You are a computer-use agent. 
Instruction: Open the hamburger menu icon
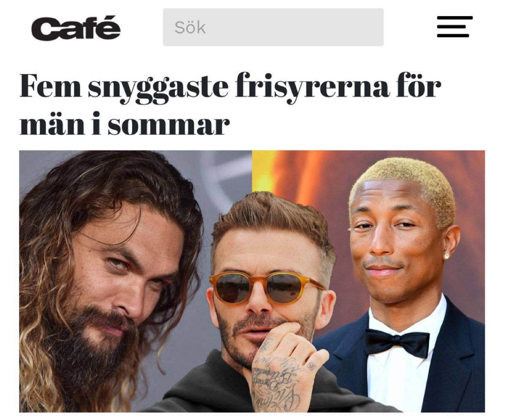(x=455, y=27)
